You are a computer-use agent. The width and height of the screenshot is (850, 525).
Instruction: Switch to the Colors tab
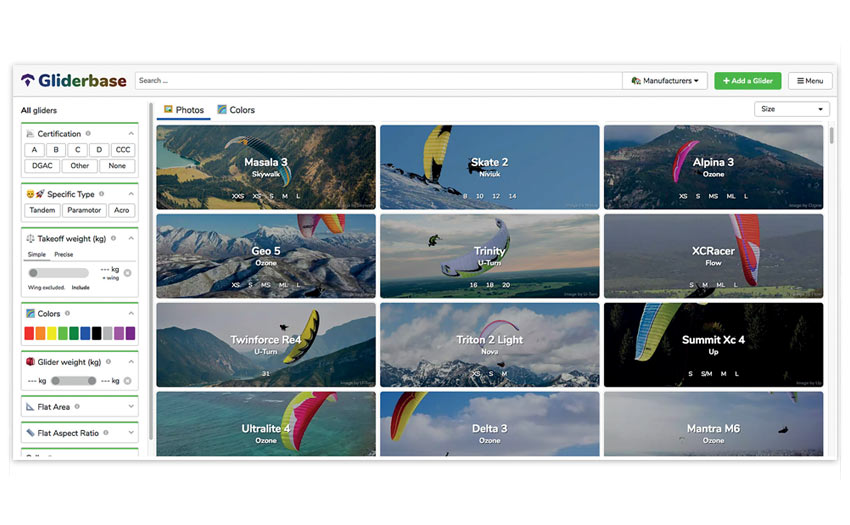tap(236, 110)
